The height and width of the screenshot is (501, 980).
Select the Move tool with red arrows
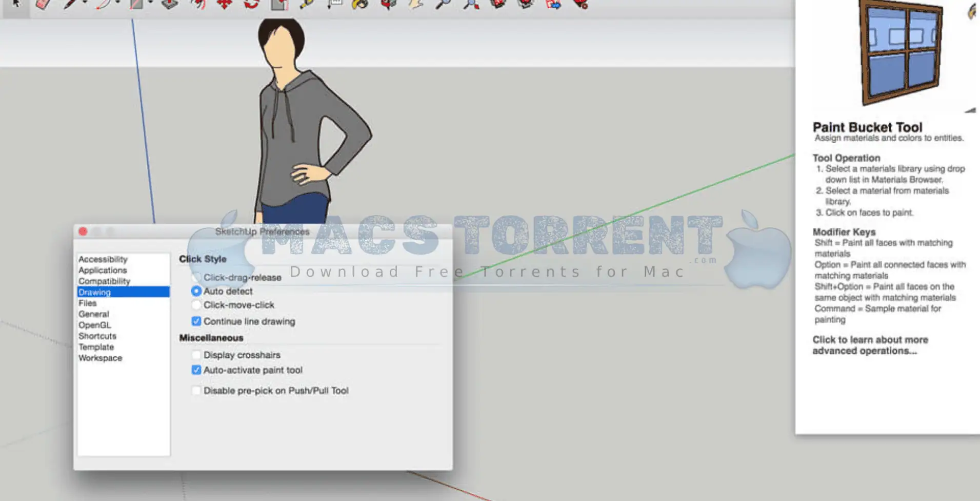224,4
